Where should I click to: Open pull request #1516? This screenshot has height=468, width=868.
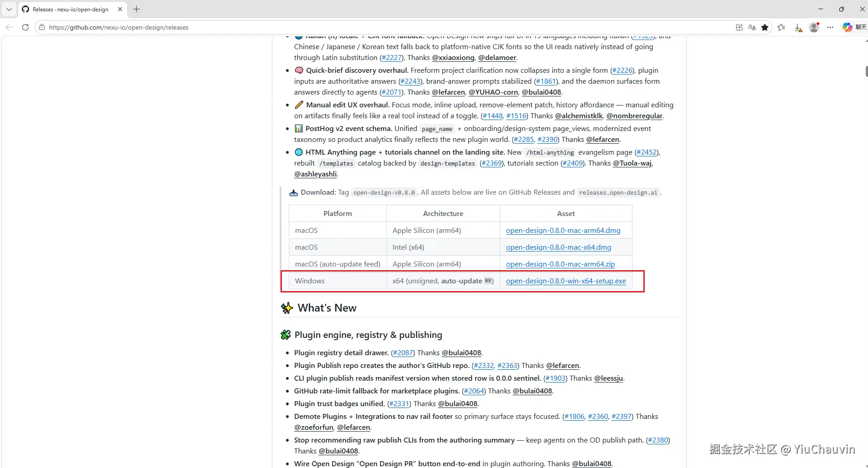click(517, 116)
